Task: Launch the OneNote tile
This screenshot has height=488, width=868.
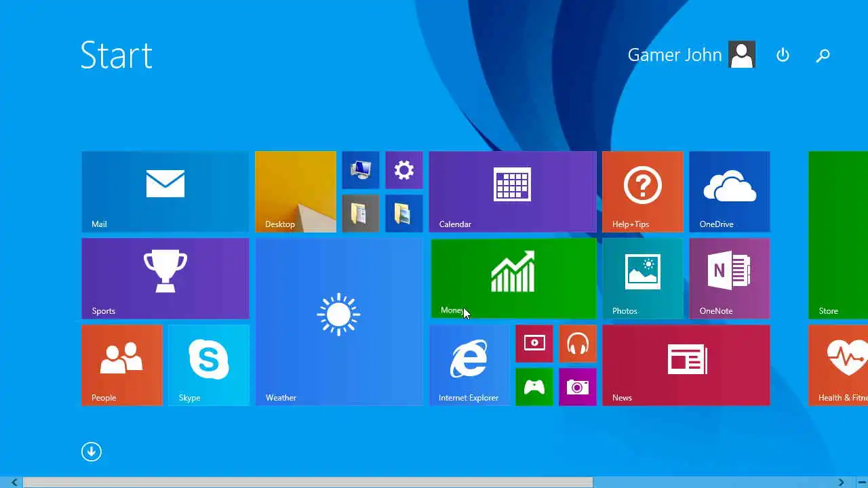Action: click(x=730, y=279)
